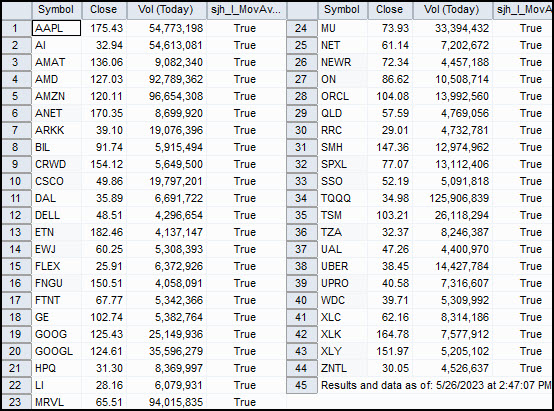Select the AAPL symbol cell
The width and height of the screenshot is (554, 411).
click(57, 28)
